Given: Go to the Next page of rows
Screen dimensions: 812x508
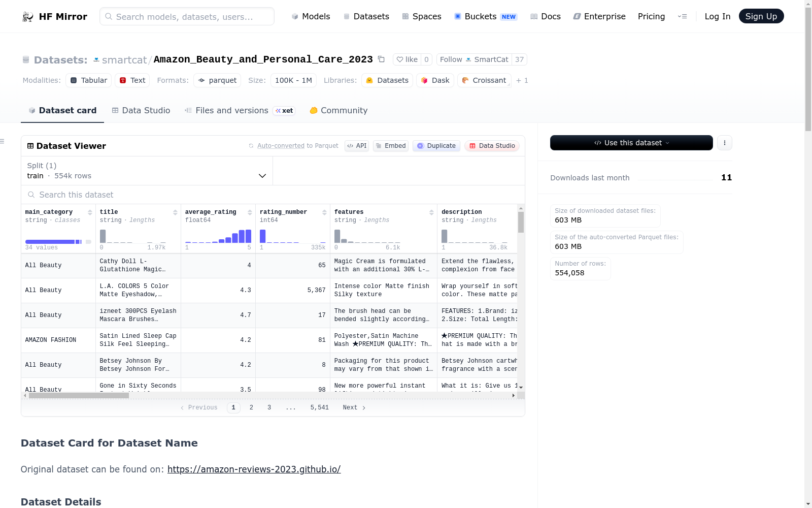Looking at the screenshot, I should click(354, 407).
